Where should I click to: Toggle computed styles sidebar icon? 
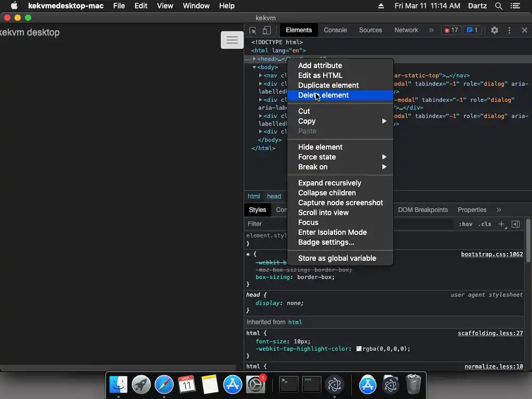point(516,224)
